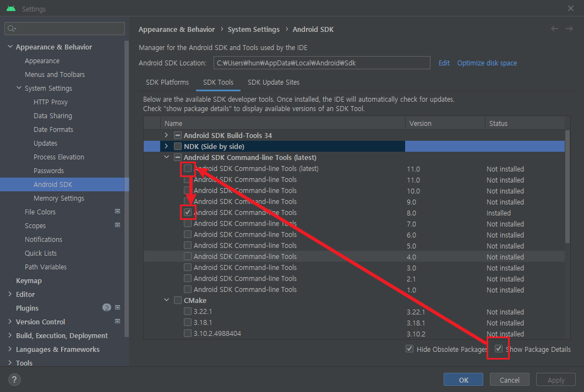Expand Android SDK Build-Tools 34 row
Image resolution: width=584 pixels, height=392 pixels.
pyautogui.click(x=166, y=135)
